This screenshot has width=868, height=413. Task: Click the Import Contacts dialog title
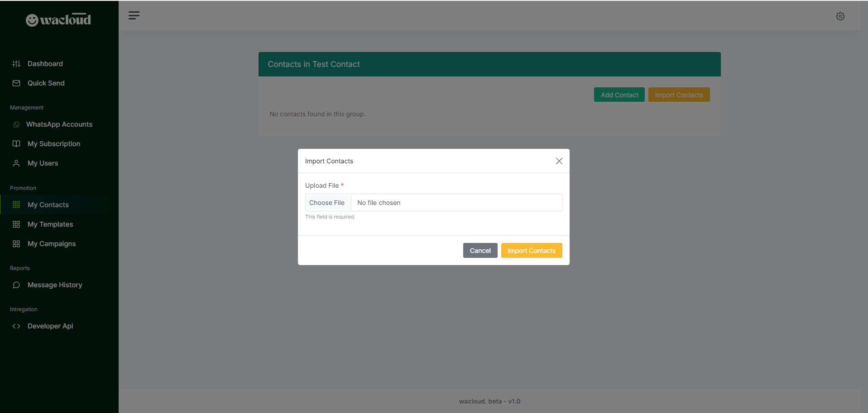pos(329,161)
